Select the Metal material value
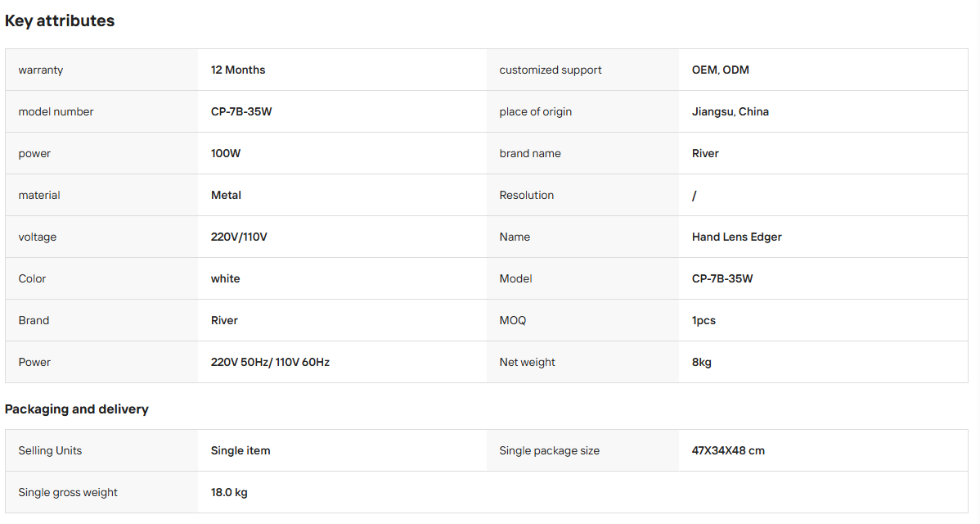 (226, 195)
